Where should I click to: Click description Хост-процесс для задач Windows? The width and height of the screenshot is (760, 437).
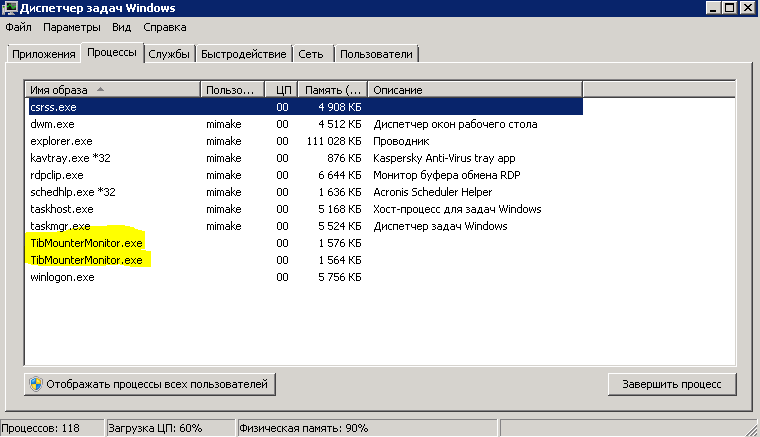pos(457,209)
